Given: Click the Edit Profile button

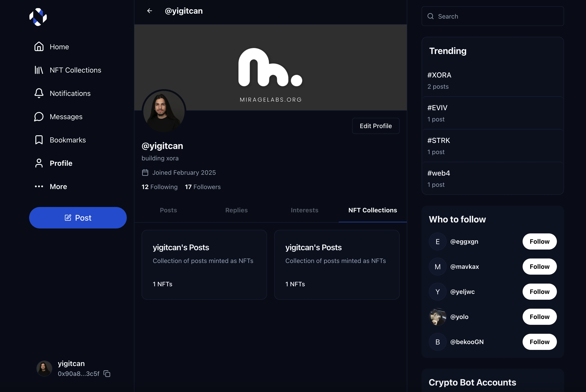Looking at the screenshot, I should (376, 126).
